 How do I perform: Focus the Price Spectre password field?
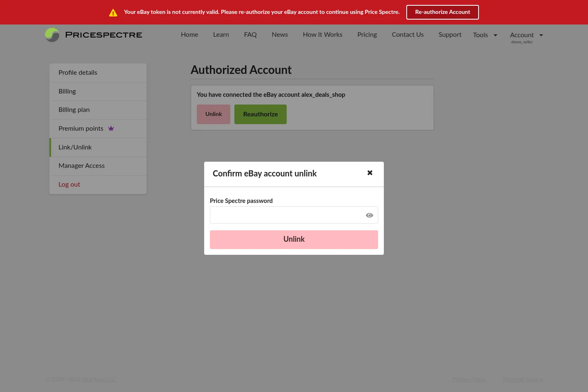(x=294, y=215)
